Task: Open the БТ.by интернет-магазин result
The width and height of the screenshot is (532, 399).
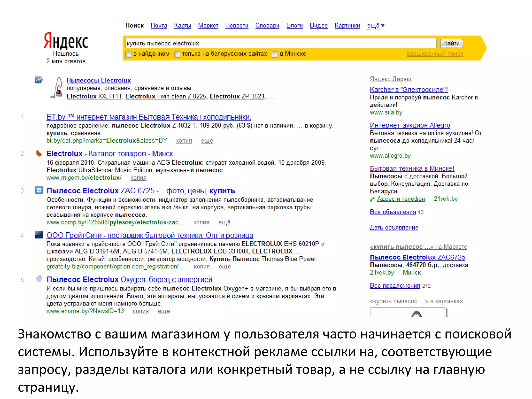Action: 149,117
